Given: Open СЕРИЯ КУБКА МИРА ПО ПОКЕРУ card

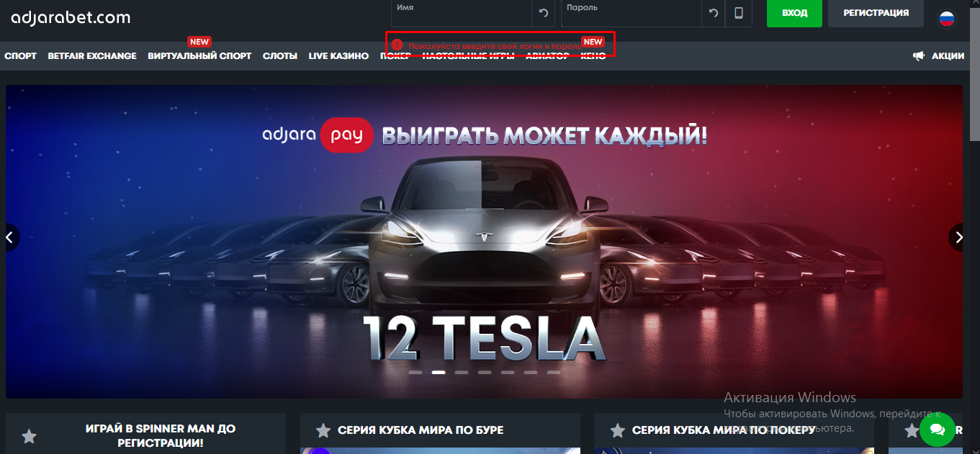Looking at the screenshot, I should [x=734, y=433].
